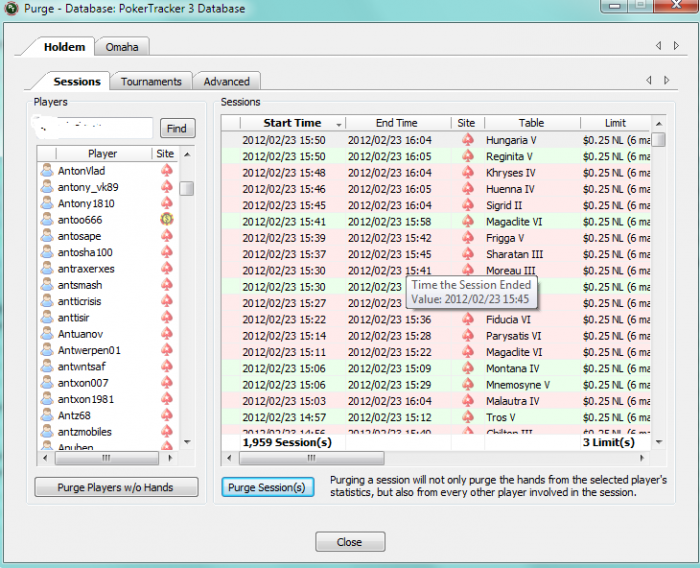Click Purge Players w/o Hands button
The width and height of the screenshot is (700, 568).
coord(116,487)
